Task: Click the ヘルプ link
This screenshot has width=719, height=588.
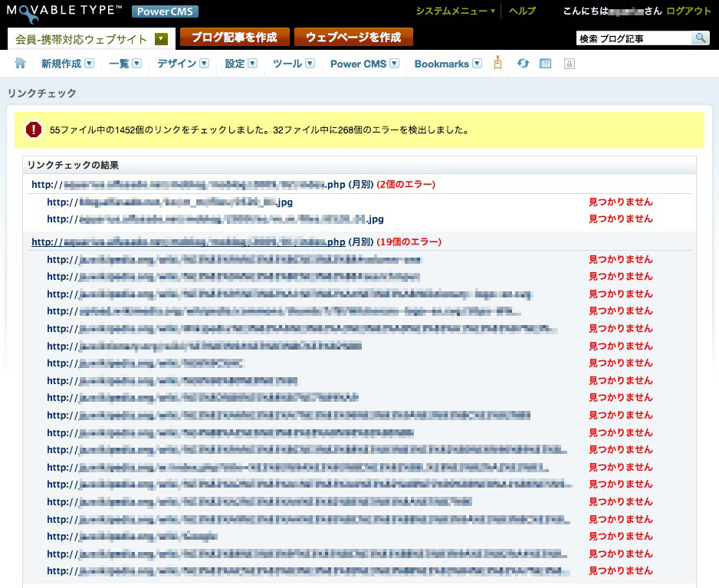Action: click(522, 11)
